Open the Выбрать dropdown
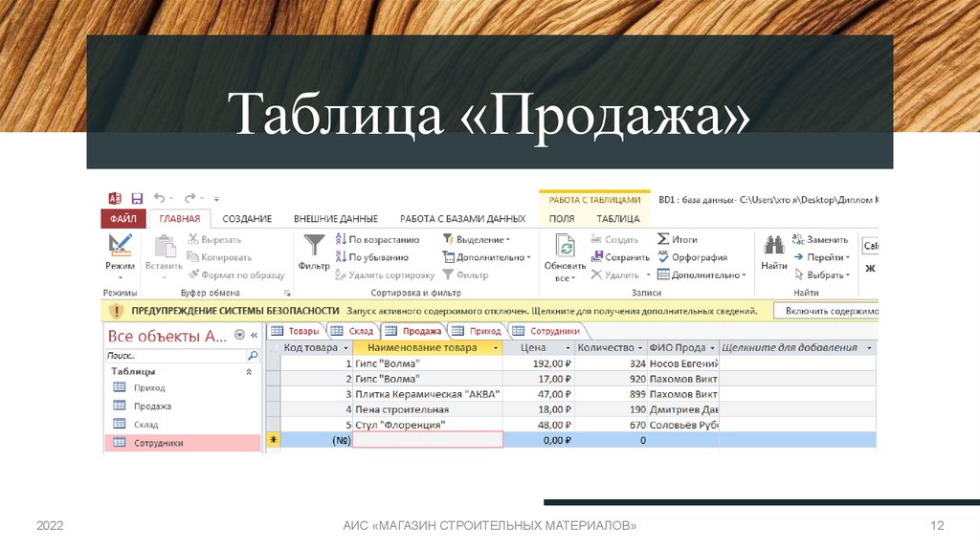The image size is (980, 549). (822, 274)
